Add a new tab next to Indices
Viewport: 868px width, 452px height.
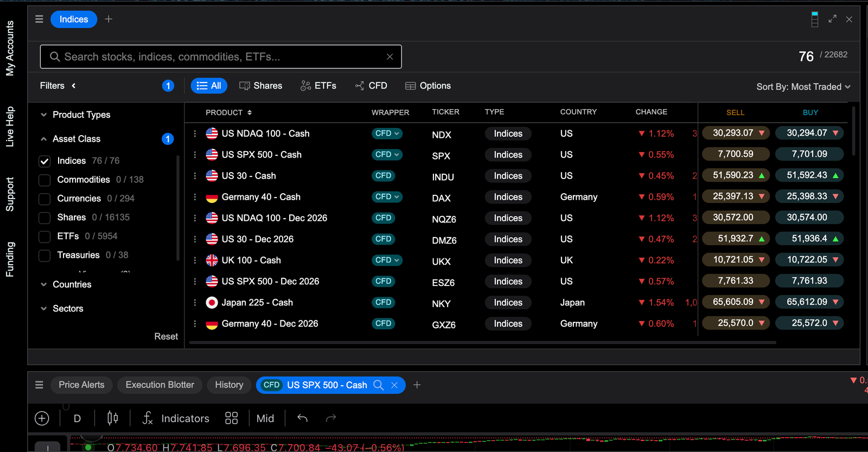pyautogui.click(x=108, y=19)
